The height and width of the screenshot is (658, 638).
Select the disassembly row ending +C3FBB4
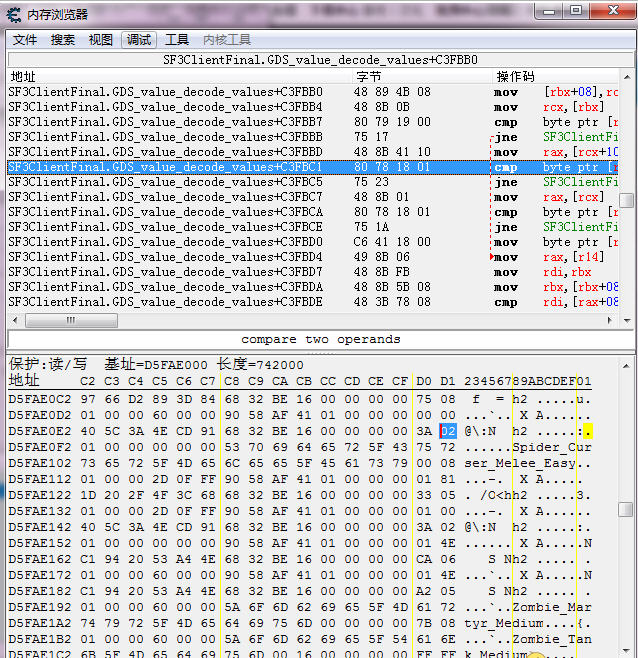pyautogui.click(x=313, y=107)
